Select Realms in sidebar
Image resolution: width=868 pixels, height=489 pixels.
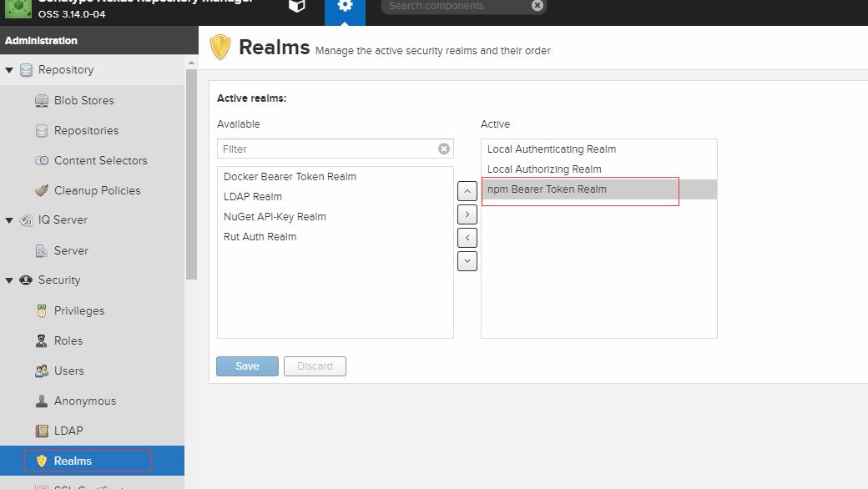(92, 461)
